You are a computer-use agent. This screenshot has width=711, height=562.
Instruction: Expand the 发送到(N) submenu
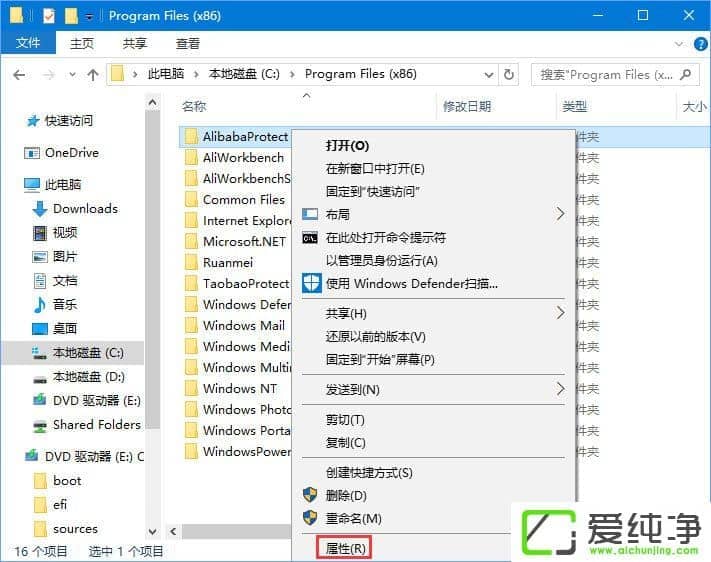434,390
